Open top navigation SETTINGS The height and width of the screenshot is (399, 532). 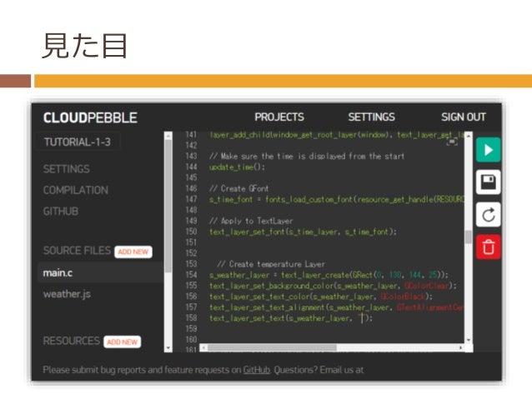[x=371, y=117]
